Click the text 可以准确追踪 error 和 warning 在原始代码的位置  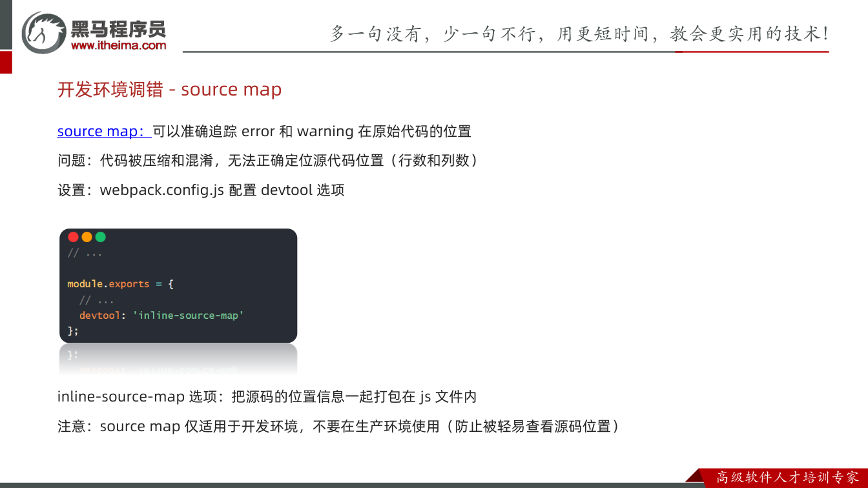(x=312, y=131)
